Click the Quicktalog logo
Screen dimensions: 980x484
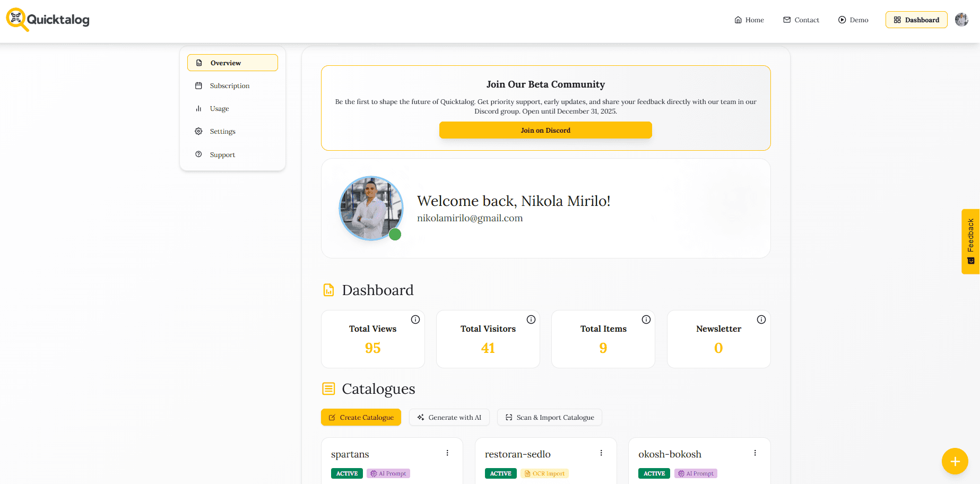(48, 20)
